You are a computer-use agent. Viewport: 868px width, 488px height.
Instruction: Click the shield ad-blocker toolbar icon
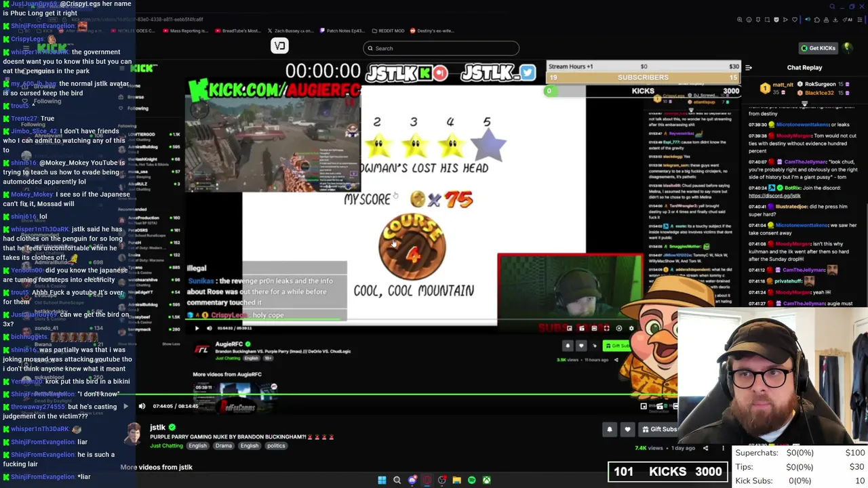click(776, 20)
